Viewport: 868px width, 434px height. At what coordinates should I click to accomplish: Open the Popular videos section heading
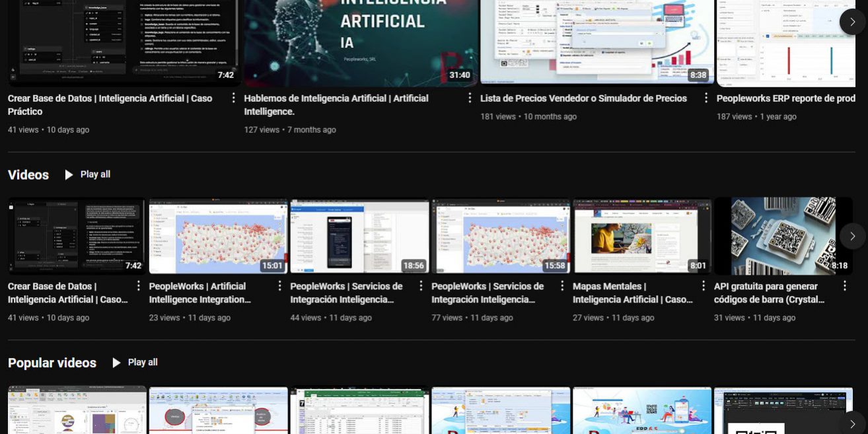click(x=52, y=363)
